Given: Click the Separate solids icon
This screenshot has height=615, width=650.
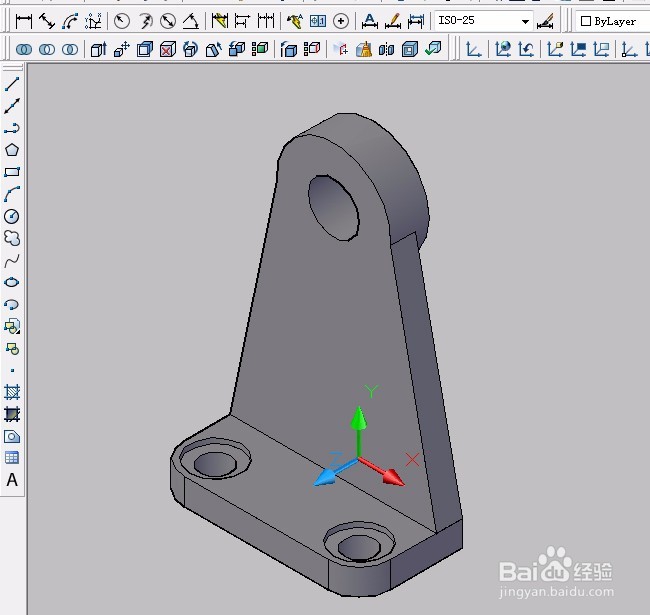Looking at the screenshot, I should [x=386, y=49].
